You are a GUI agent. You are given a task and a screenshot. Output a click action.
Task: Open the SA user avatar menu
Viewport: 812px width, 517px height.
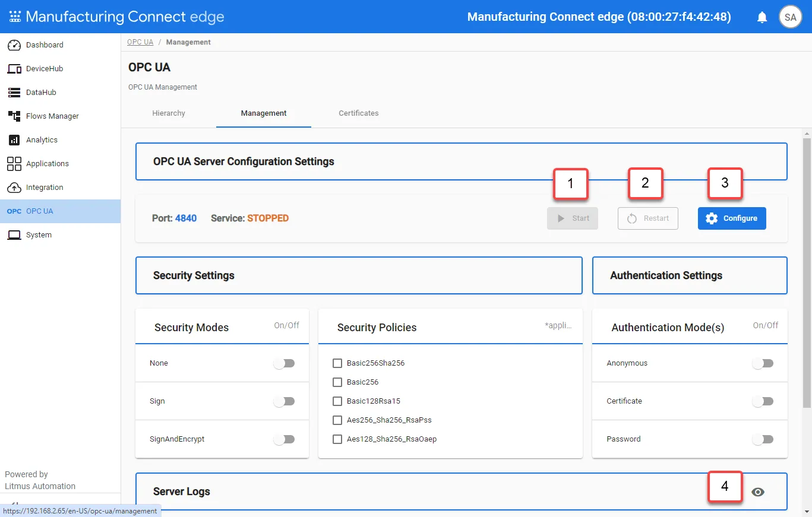tap(791, 17)
